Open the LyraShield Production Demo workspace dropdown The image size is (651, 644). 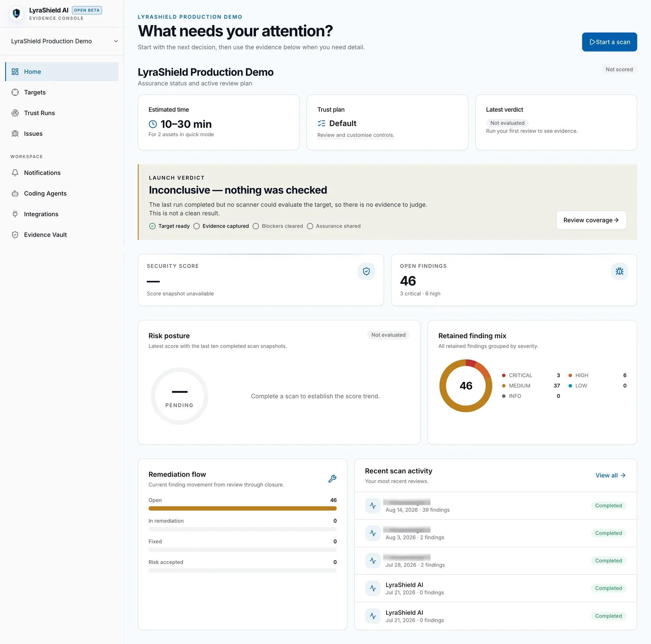(x=64, y=41)
